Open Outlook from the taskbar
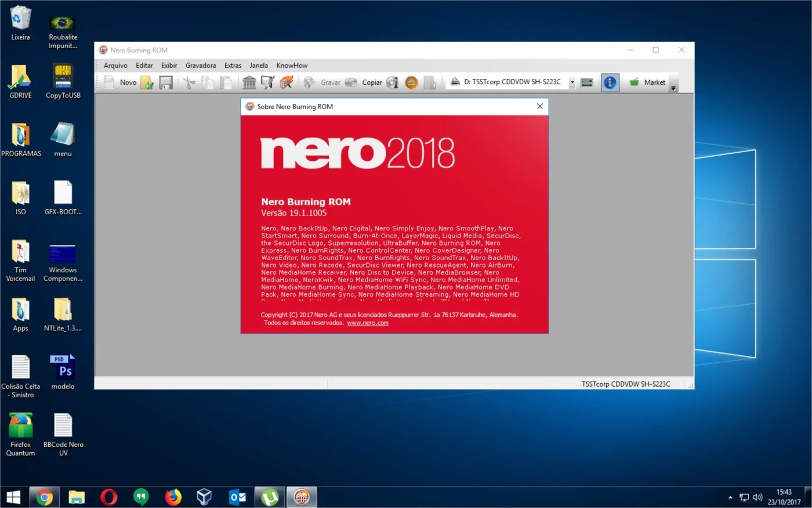 click(237, 498)
